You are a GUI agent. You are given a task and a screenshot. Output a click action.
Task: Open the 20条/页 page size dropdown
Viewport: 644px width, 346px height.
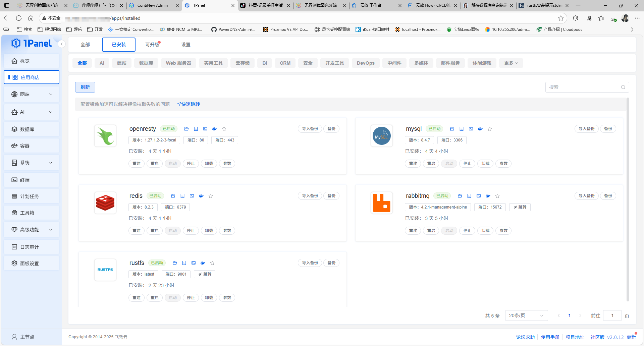pos(526,315)
